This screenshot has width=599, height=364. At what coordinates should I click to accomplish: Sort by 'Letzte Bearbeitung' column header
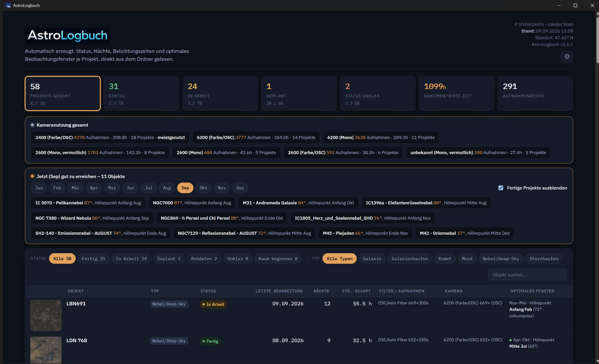[x=279, y=291]
